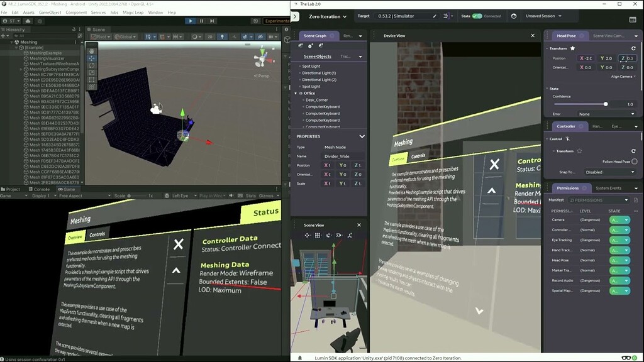Viewport: 644px width, 362px height.
Task: Click the pencil edit icon next to Target field
Action: click(435, 16)
